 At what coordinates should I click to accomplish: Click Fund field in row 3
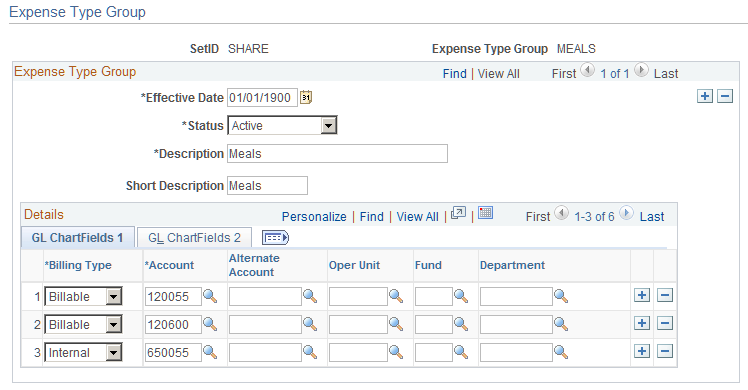click(x=434, y=353)
